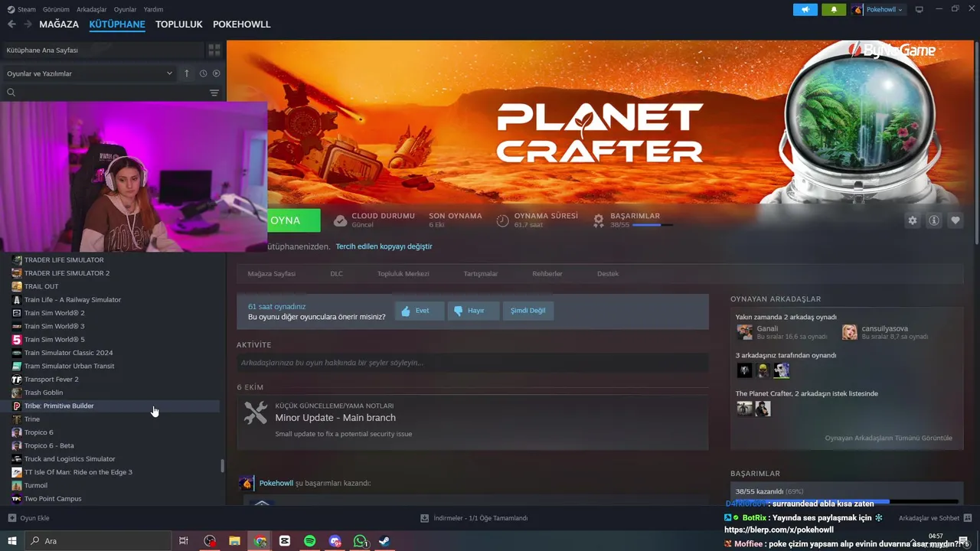Image resolution: width=980 pixels, height=551 pixels.
Task: Click the green OYNA play button
Action: 293,220
